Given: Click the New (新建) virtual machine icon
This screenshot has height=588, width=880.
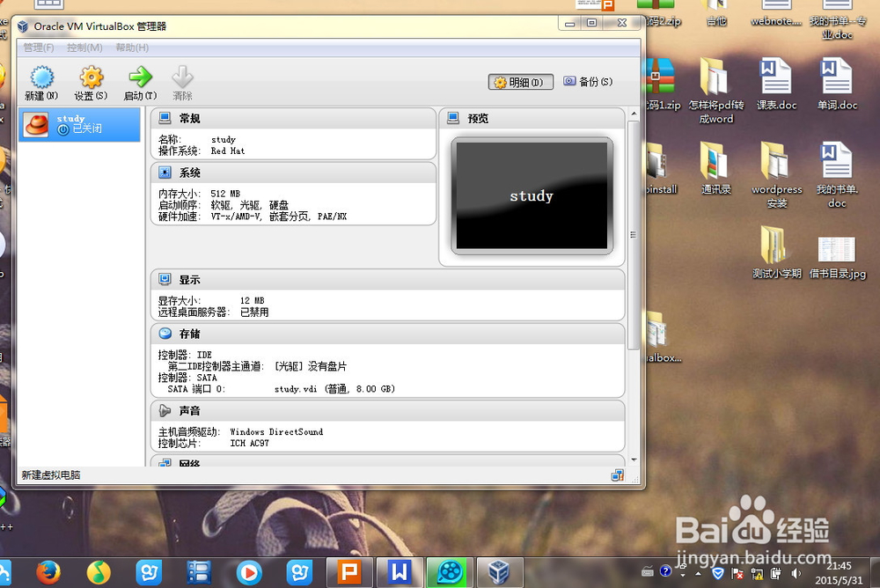Looking at the screenshot, I should pyautogui.click(x=41, y=77).
